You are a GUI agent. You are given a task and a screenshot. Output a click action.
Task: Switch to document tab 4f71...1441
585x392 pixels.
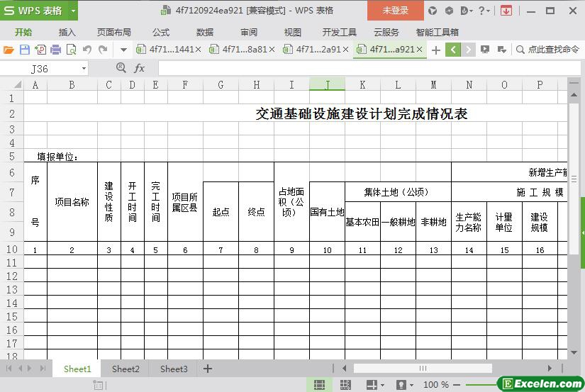pos(167,49)
